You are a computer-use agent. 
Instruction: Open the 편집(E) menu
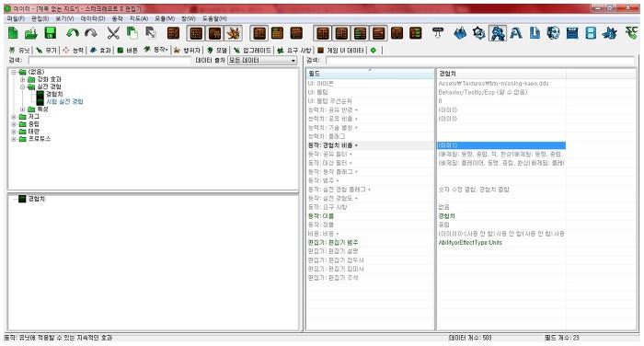[40, 18]
